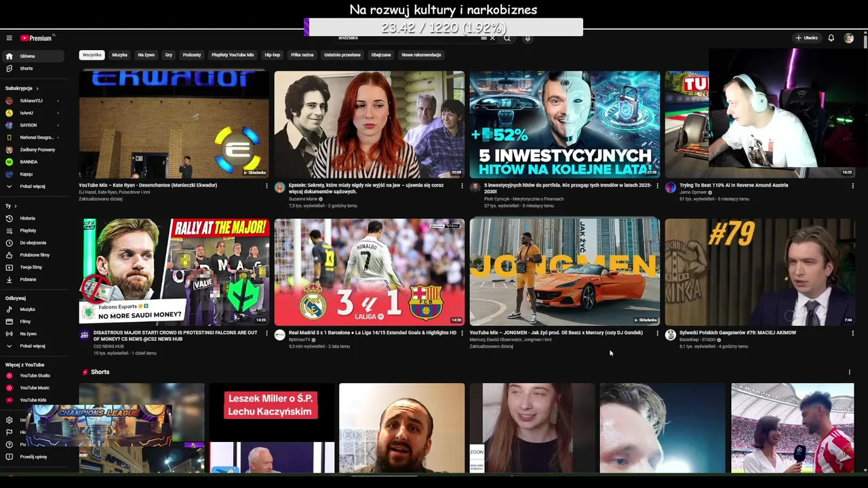Open Historia in the sidebar
This screenshot has width=868, height=488.
[x=33, y=218]
